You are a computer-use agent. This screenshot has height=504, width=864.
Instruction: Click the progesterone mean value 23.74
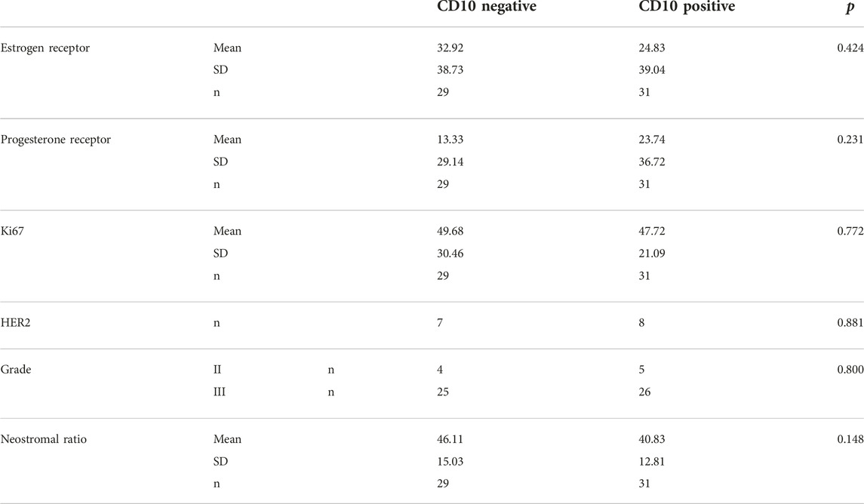(652, 140)
